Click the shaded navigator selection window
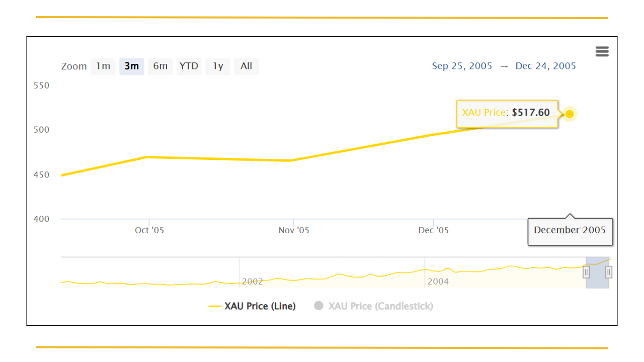This screenshot has width=644, height=362. (x=598, y=273)
